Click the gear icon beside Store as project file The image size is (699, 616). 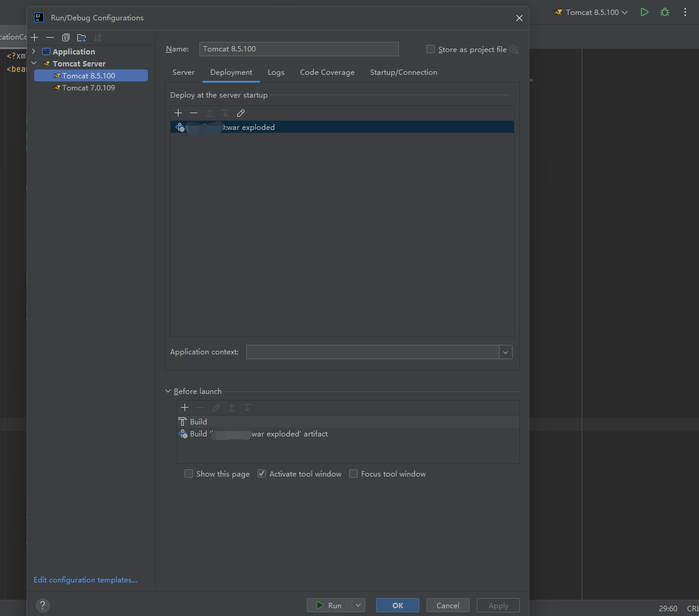point(513,50)
